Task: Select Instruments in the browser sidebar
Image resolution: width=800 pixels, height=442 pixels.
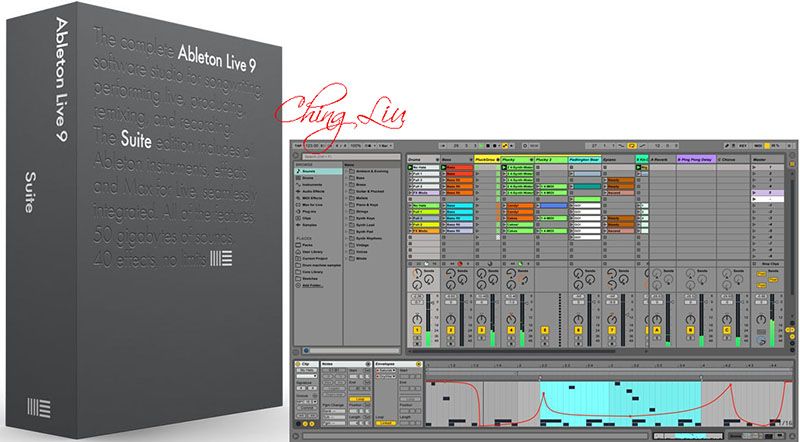Action: 310,185
